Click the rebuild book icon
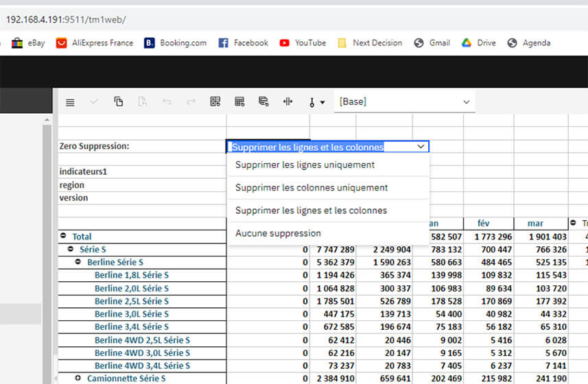 click(263, 101)
